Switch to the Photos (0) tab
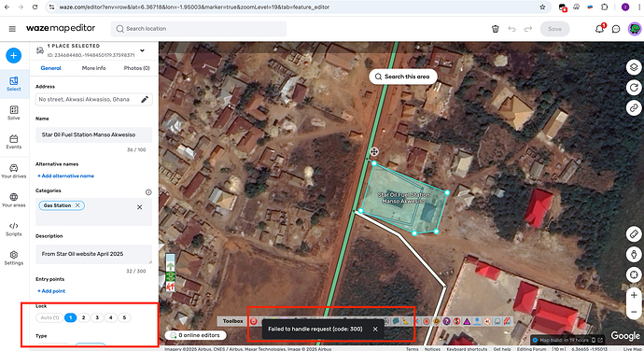This screenshot has width=644, height=351. point(137,68)
